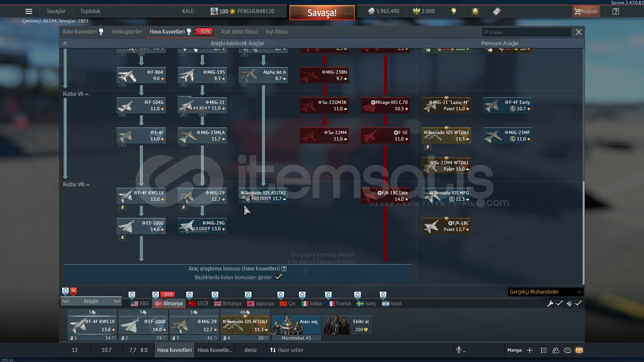
Task: Open the Gerçekçi Muharebeler game mode dropdown
Action: [545, 292]
